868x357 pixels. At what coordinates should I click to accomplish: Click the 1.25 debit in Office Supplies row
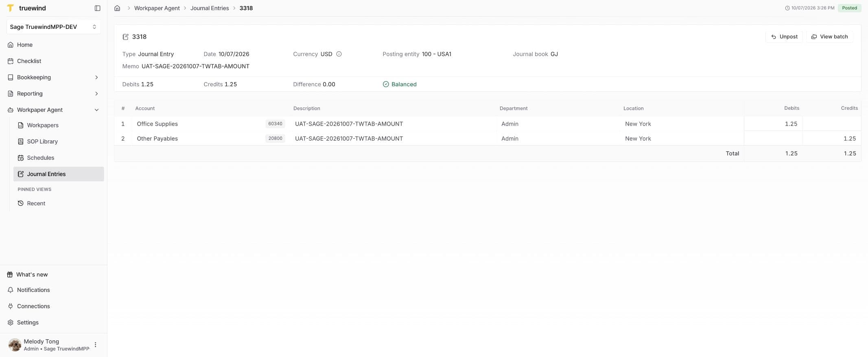point(791,124)
